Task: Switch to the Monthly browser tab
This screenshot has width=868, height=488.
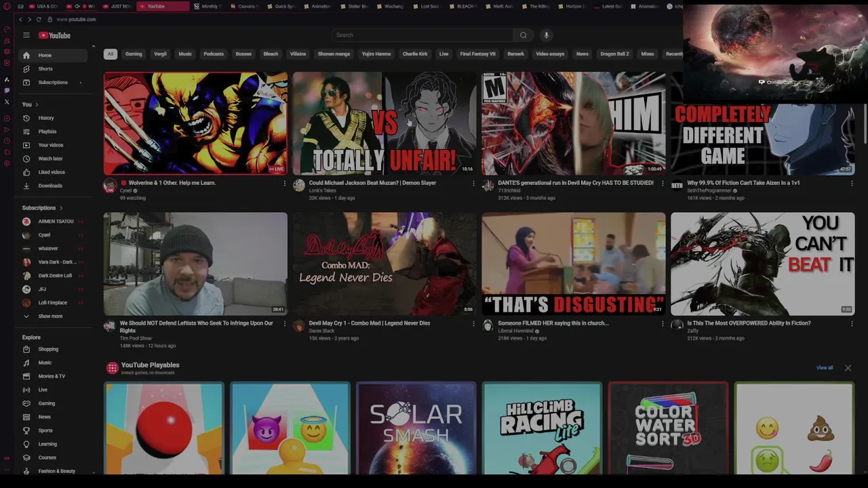Action: click(x=208, y=6)
